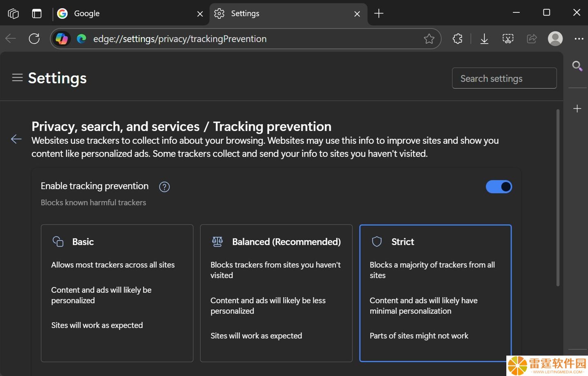Image resolution: width=588 pixels, height=376 pixels.
Task: Reload the page with the refresh icon
Action: click(34, 39)
